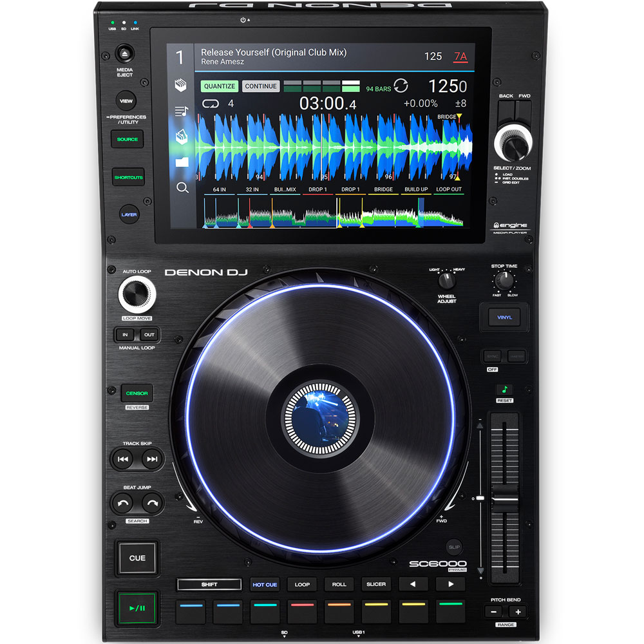Hold the SHIFT button
This screenshot has height=644, width=644.
(x=209, y=584)
